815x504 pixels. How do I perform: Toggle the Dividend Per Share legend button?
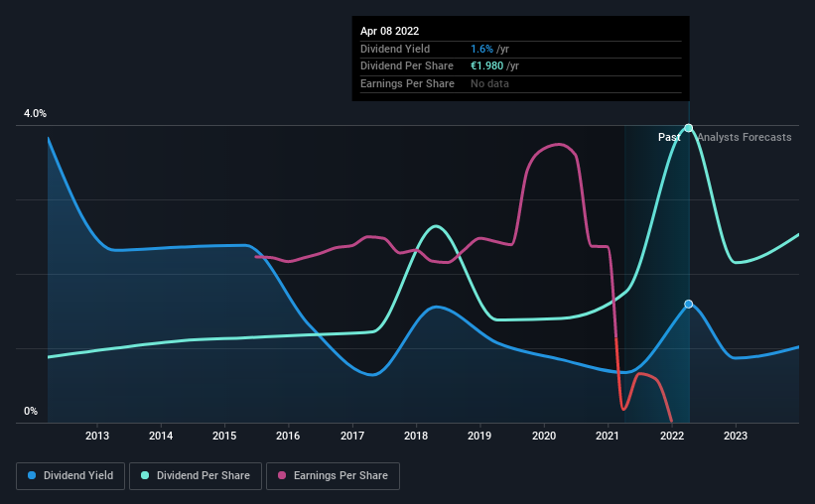click(196, 476)
